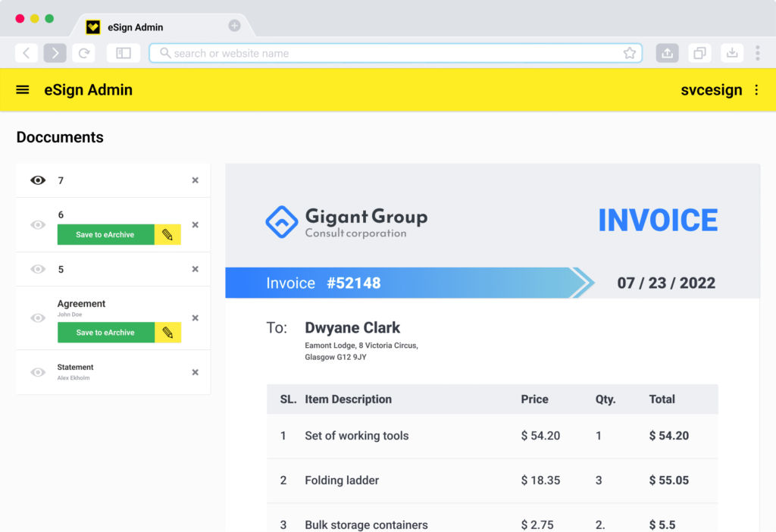
Task: Click the Qty. column header
Action: coord(605,399)
